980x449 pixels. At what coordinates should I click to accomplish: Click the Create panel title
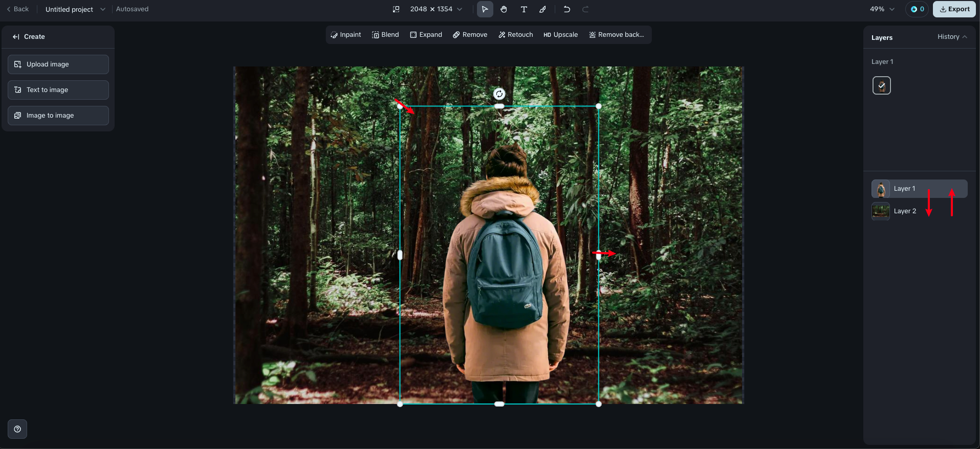[x=34, y=37]
